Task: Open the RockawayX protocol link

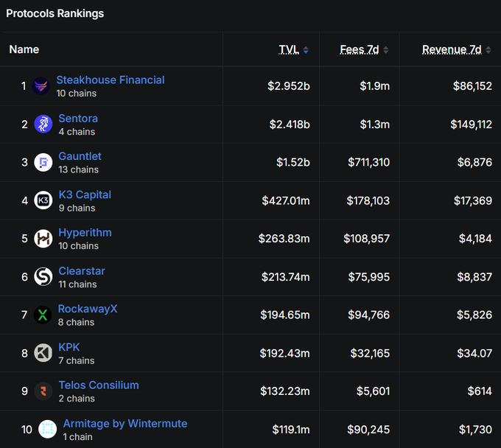Action: pos(88,309)
